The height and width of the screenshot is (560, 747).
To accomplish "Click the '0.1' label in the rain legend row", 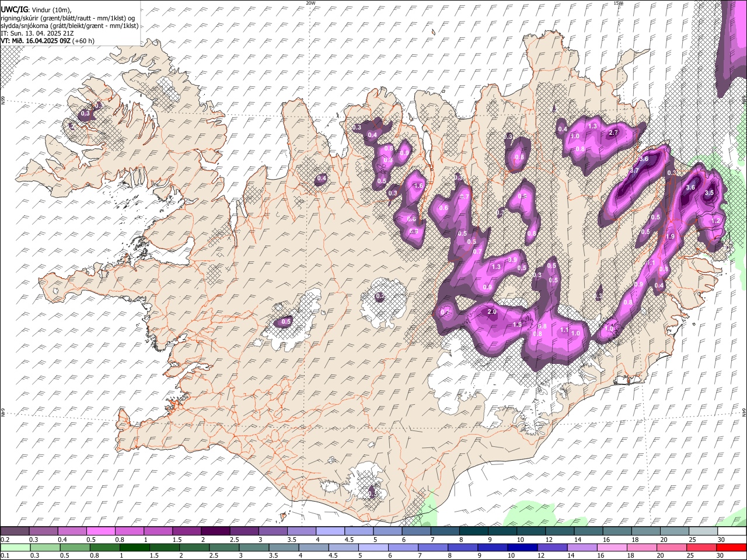I will click(5, 556).
